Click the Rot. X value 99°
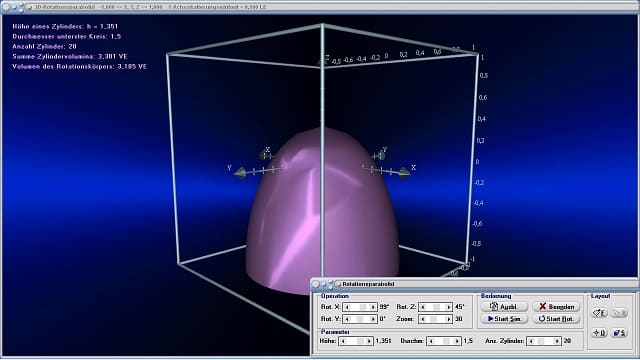Screen dimensions: 640x360 (384, 307)
